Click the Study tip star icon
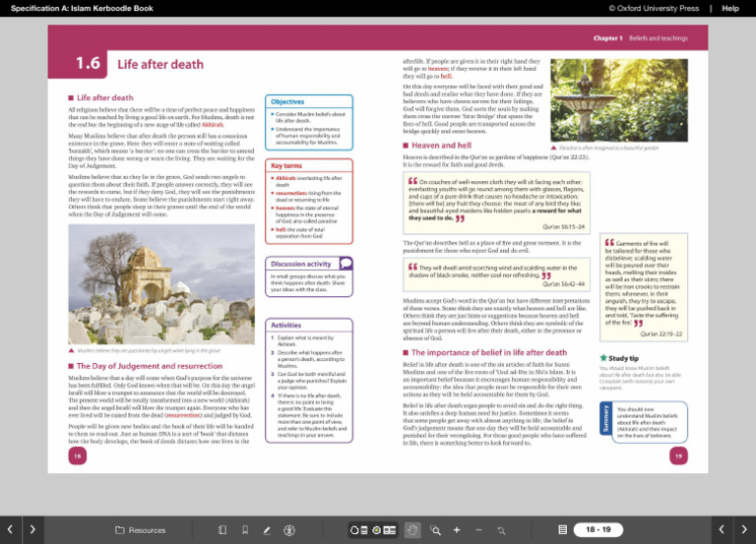The height and width of the screenshot is (544, 756). 603,358
